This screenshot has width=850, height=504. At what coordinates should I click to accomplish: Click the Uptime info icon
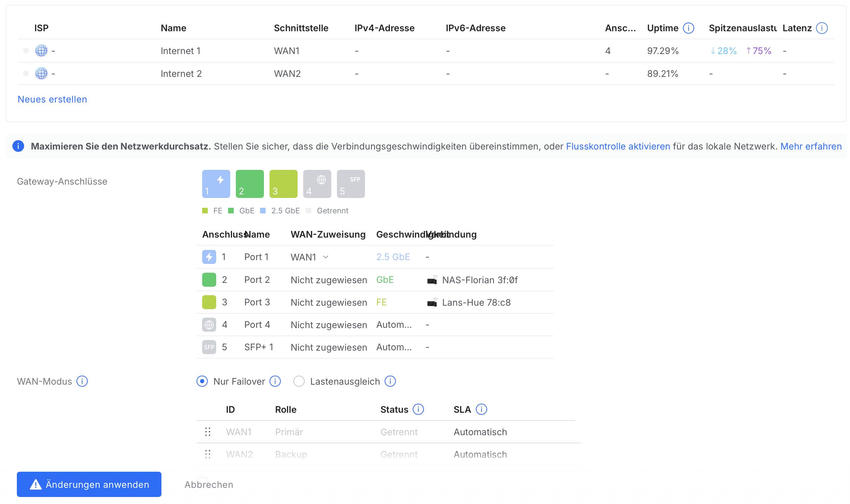[689, 28]
